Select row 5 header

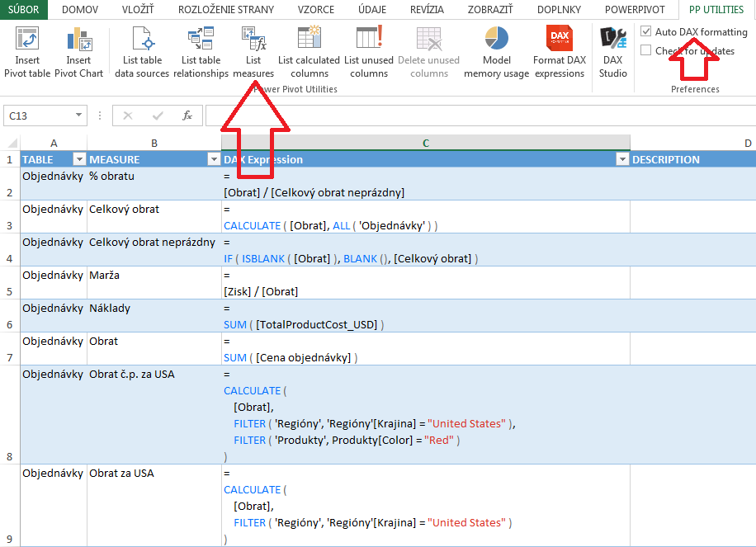pyautogui.click(x=10, y=282)
